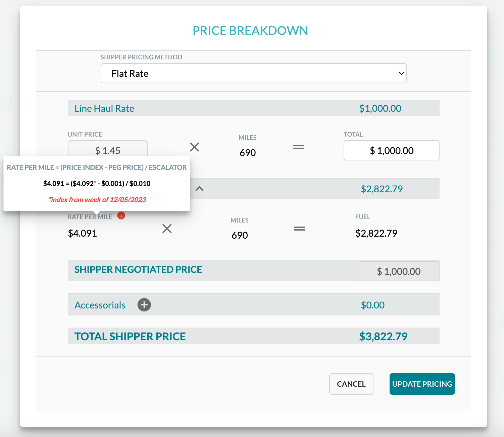
Task: Click the $4.091 rate per mile value
Action: point(82,233)
